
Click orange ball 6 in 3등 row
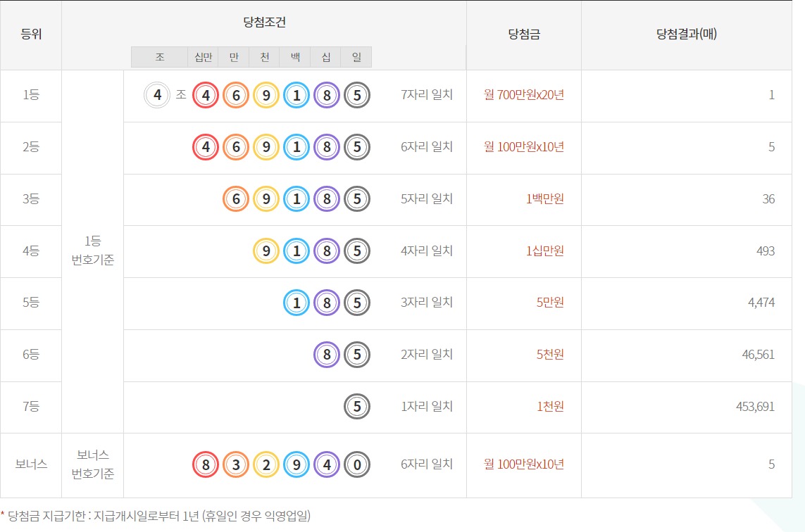click(236, 199)
